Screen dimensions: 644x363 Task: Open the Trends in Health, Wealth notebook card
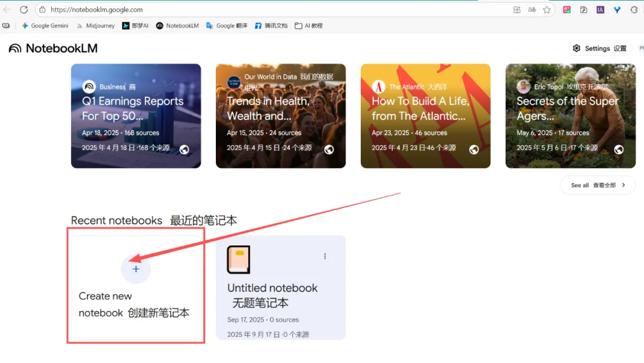point(281,116)
